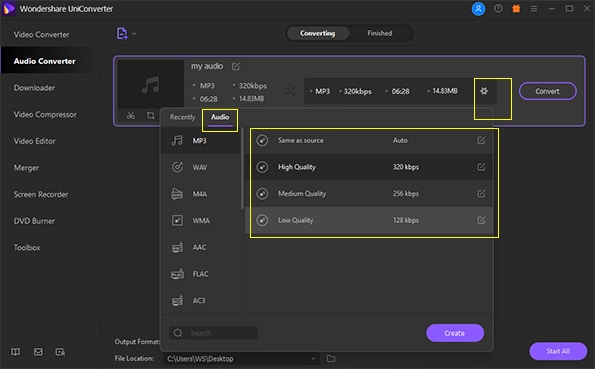Switch to the Converting tab
Viewport: 595px width, 369px height.
[x=318, y=33]
